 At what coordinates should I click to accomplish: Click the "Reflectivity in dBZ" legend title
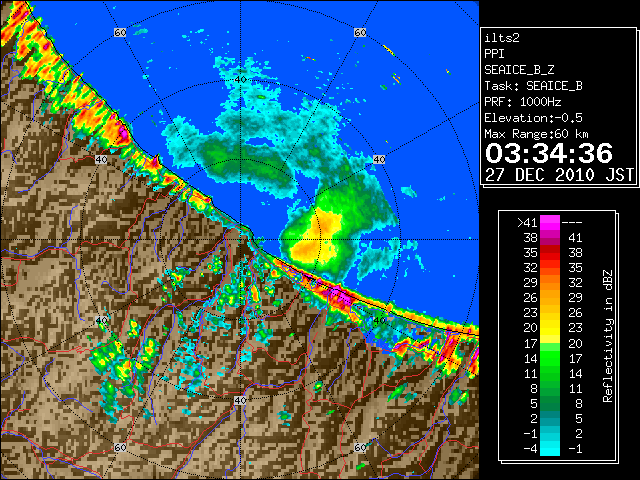point(608,336)
